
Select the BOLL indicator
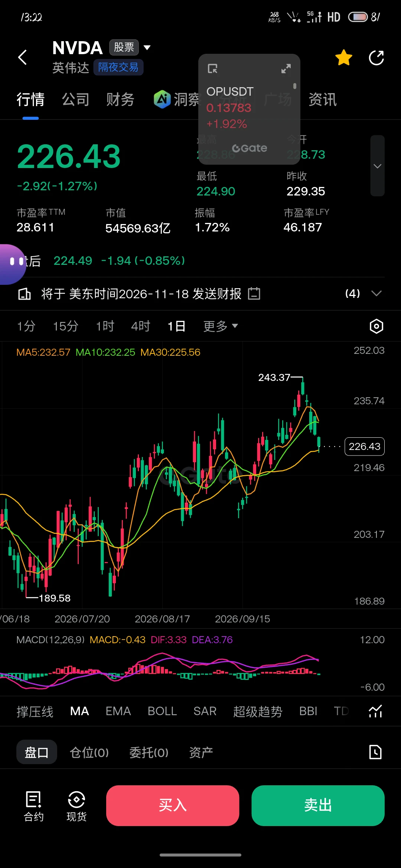tap(162, 711)
